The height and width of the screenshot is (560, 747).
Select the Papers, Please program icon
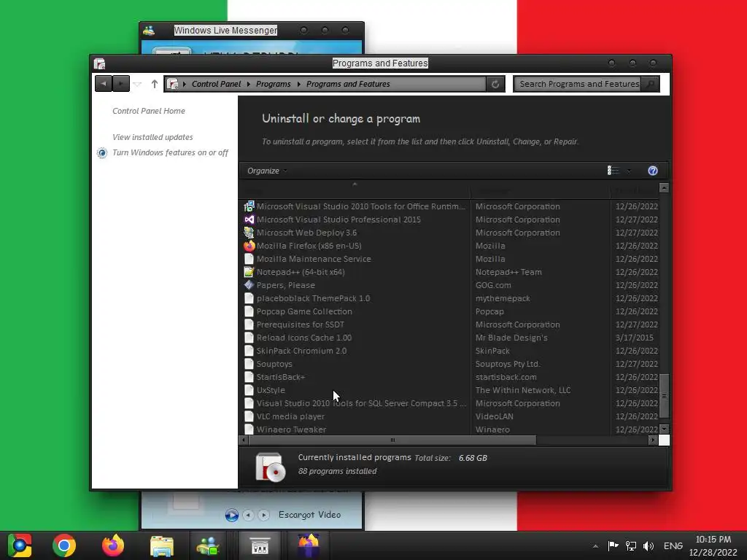(x=249, y=285)
